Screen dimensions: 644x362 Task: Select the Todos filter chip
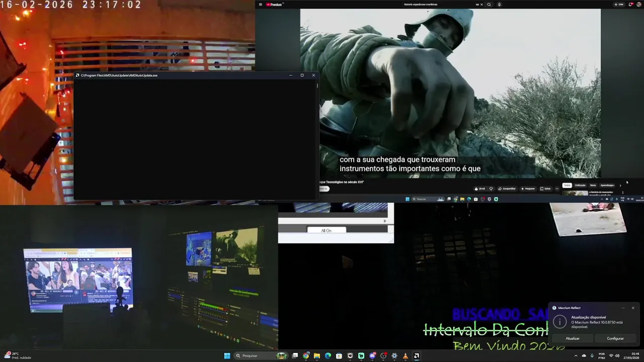567,185
